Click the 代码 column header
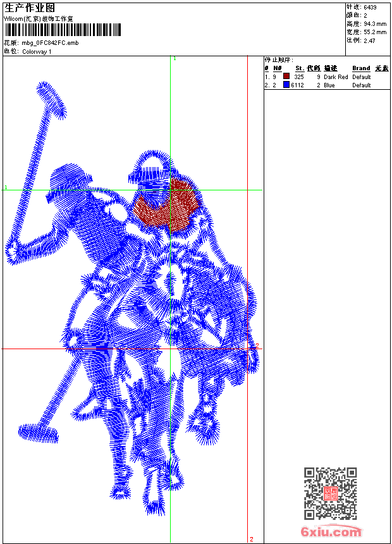The width and height of the screenshot is (392, 544). [314, 68]
